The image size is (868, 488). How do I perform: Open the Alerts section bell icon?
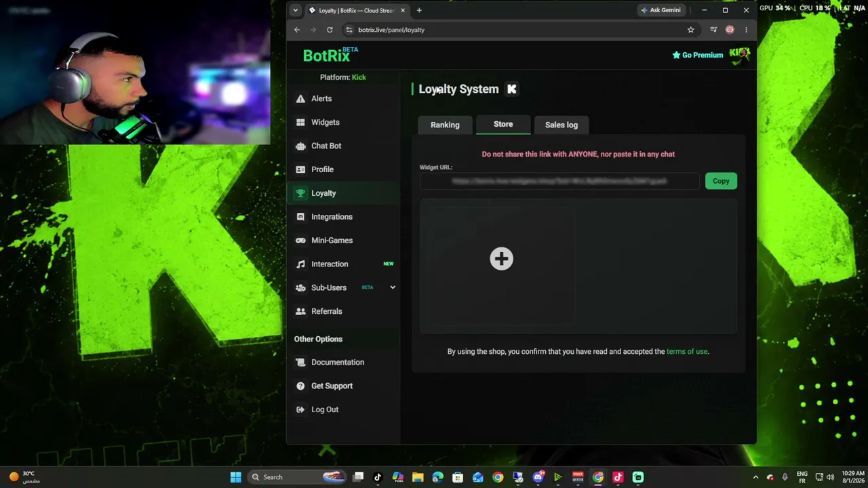(300, 99)
